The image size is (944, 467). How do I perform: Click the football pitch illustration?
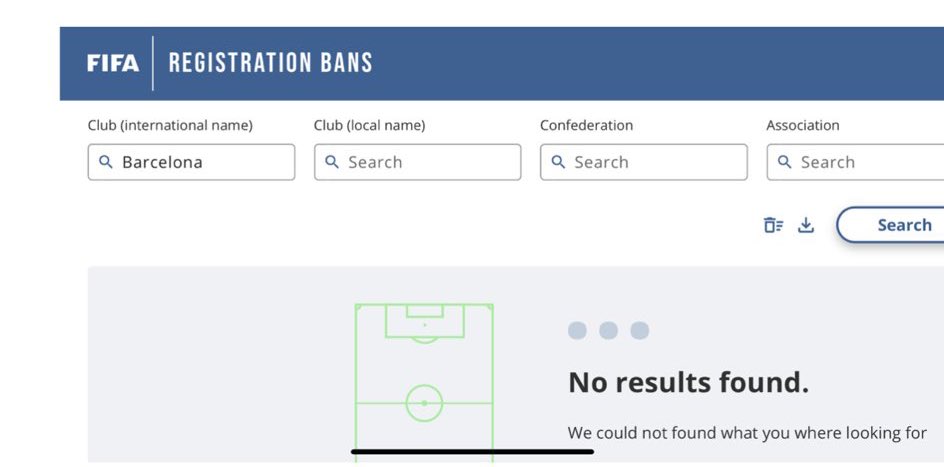(x=424, y=383)
